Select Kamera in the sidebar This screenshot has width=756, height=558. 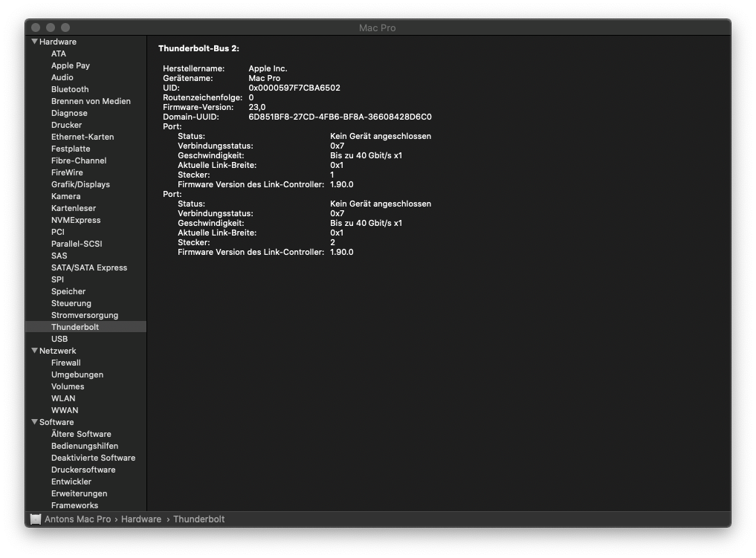coord(65,196)
